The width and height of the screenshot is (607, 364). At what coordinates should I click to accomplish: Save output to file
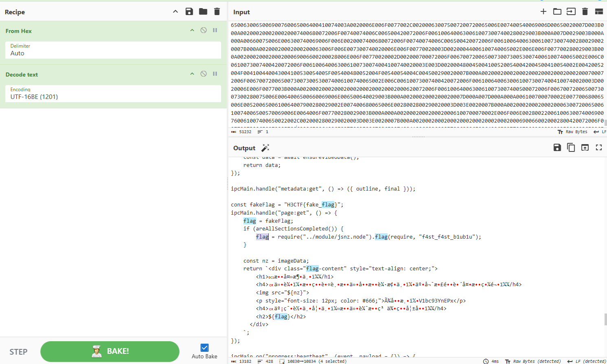pos(557,148)
